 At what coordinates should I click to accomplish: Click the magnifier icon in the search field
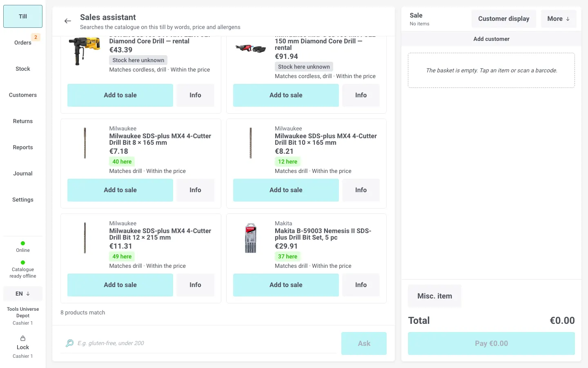(x=70, y=343)
